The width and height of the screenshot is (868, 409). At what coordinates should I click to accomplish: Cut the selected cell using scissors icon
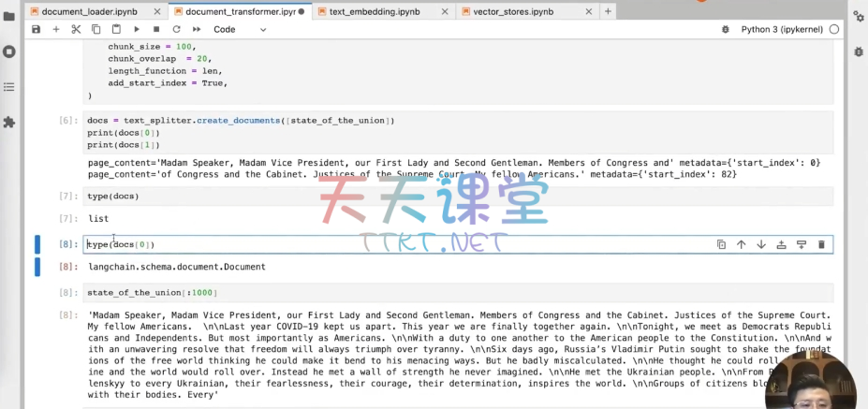76,30
